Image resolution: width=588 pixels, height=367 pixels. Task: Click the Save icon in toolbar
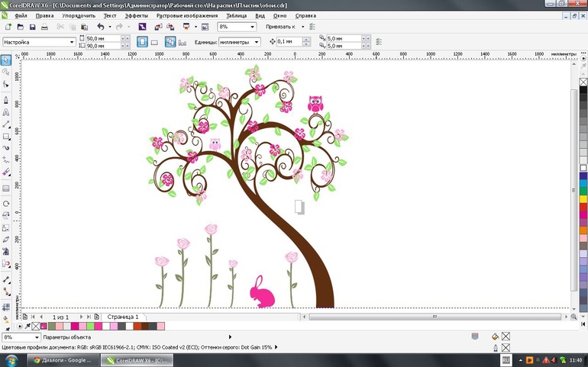click(31, 27)
